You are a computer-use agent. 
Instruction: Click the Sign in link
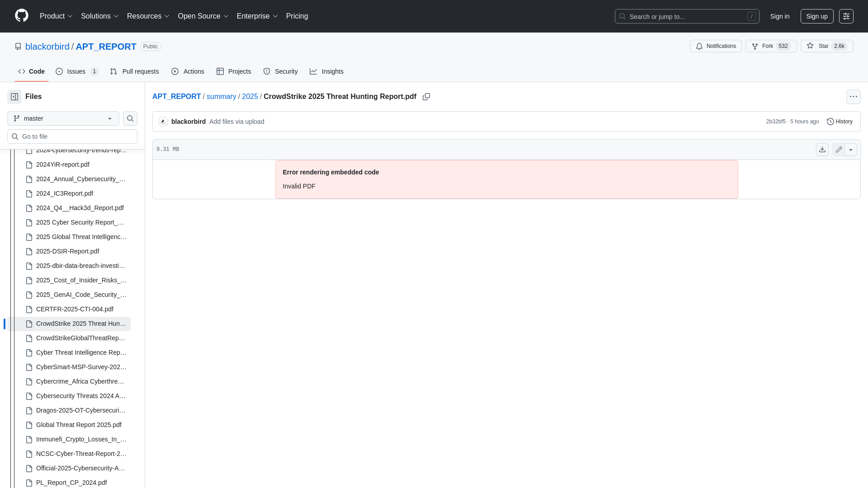780,16
